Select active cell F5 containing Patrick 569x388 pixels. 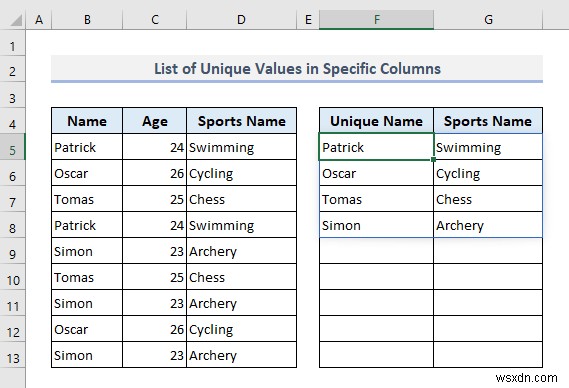[x=377, y=147]
